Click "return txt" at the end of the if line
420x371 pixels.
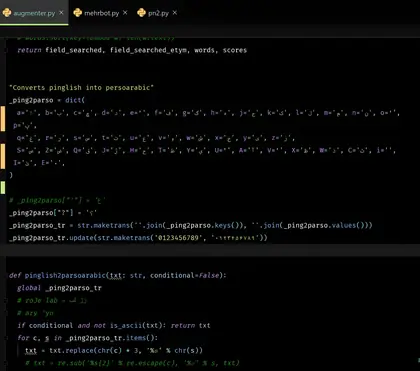click(191, 326)
